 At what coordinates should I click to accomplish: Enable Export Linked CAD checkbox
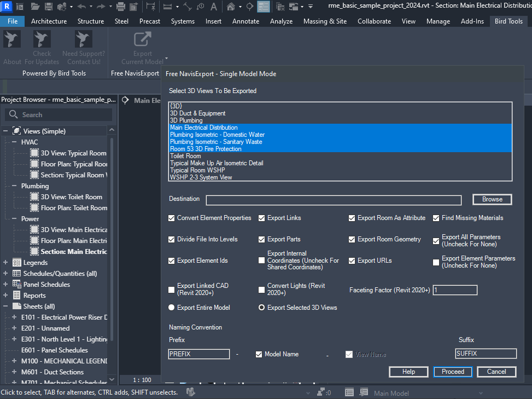pyautogui.click(x=172, y=290)
